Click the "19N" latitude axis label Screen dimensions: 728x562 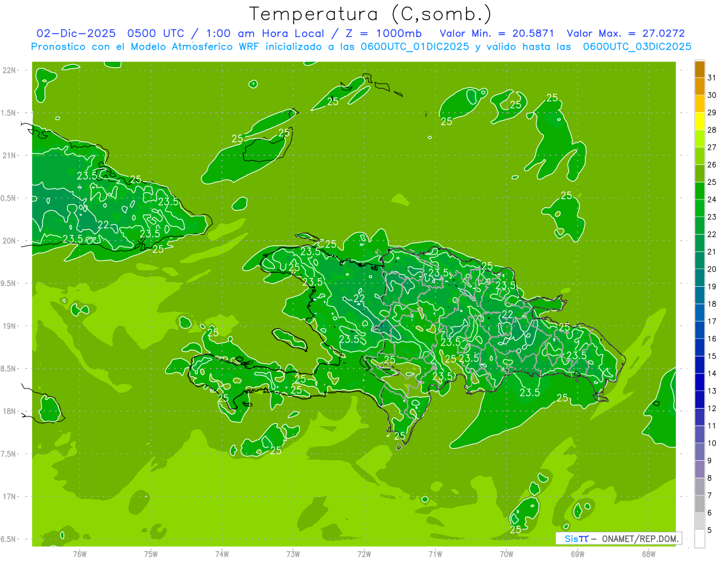[x=9, y=326]
